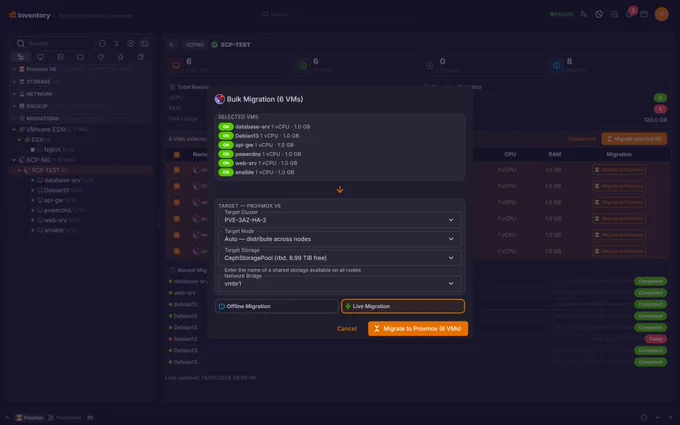680x425 pixels.
Task: Cancel the Bulk Migration dialog
Action: pos(347,329)
